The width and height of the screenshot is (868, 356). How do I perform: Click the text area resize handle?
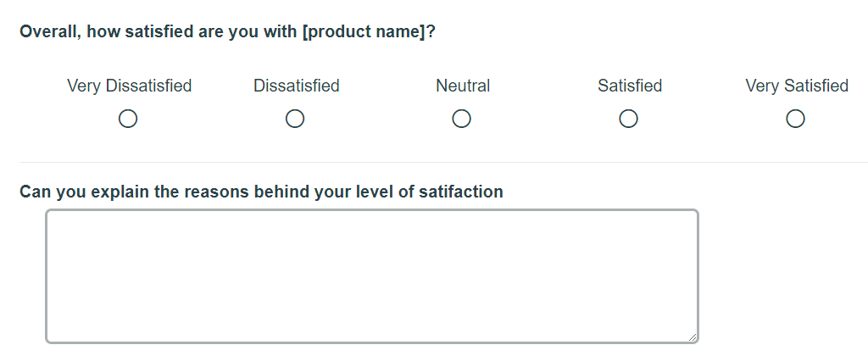tap(693, 337)
